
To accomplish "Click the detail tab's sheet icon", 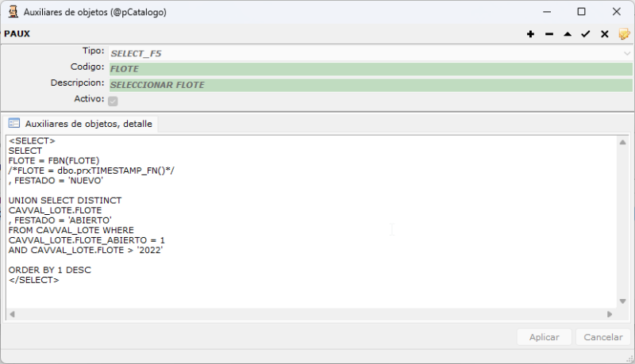I will tap(14, 123).
